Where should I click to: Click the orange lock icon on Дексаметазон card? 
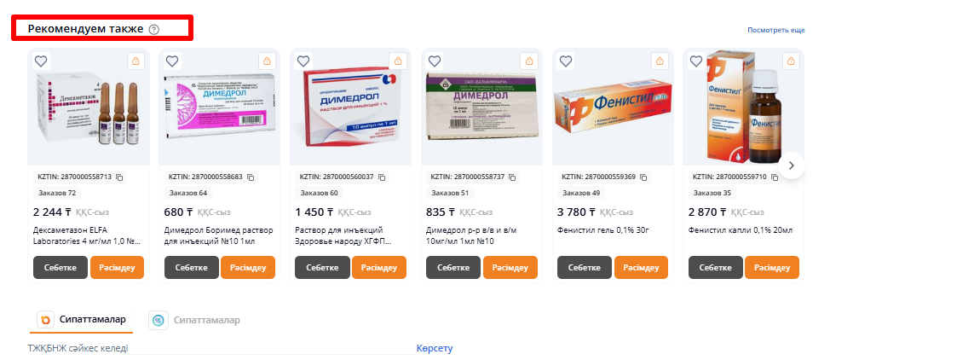(135, 61)
